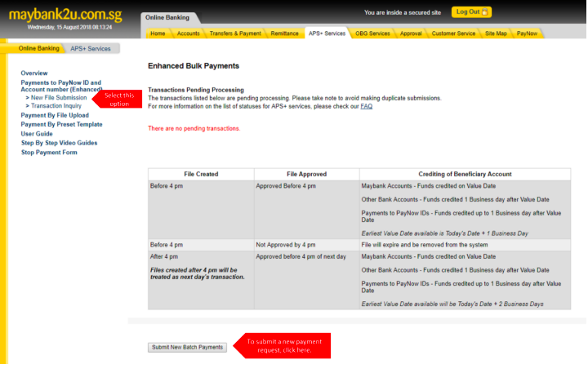Click the FAQ link

coord(367,106)
